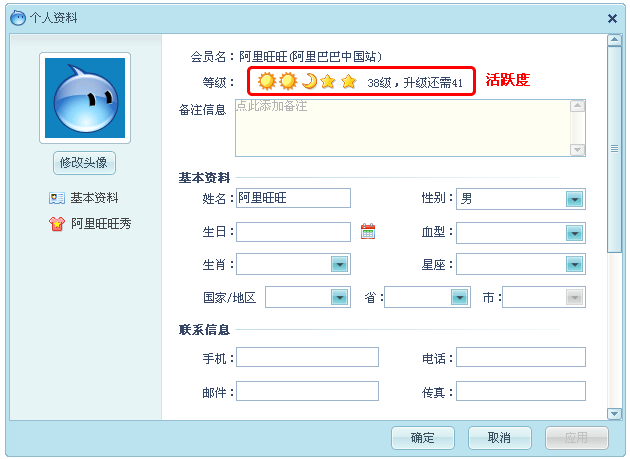Click the 修改头像 button
The width and height of the screenshot is (630, 459).
(x=84, y=163)
